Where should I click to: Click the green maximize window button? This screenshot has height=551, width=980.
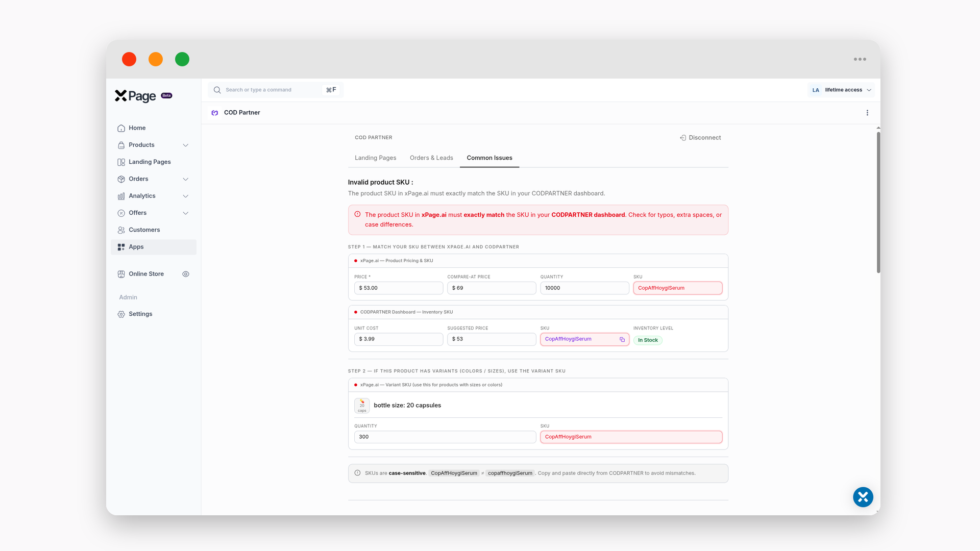pyautogui.click(x=182, y=59)
